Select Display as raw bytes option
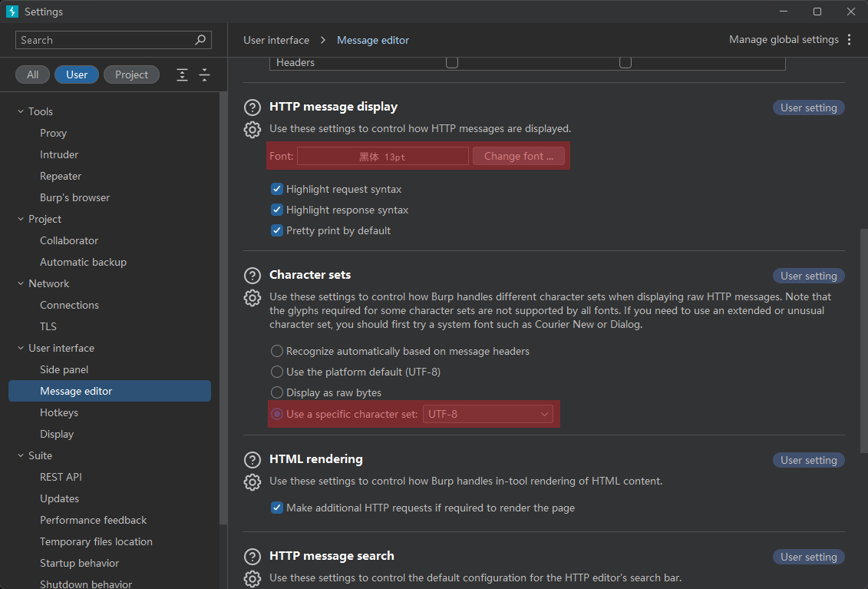This screenshot has width=868, height=589. pyautogui.click(x=277, y=392)
